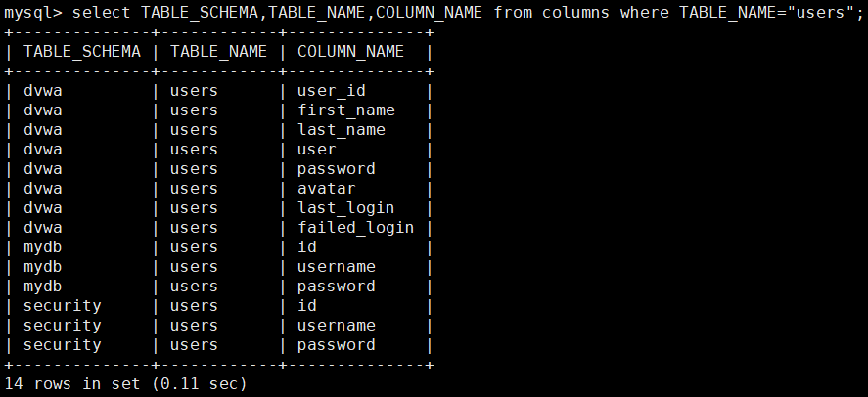Image resolution: width=868 pixels, height=397 pixels.
Task: Click the dvwa schema cell in the user_id row
Action: coord(43,91)
